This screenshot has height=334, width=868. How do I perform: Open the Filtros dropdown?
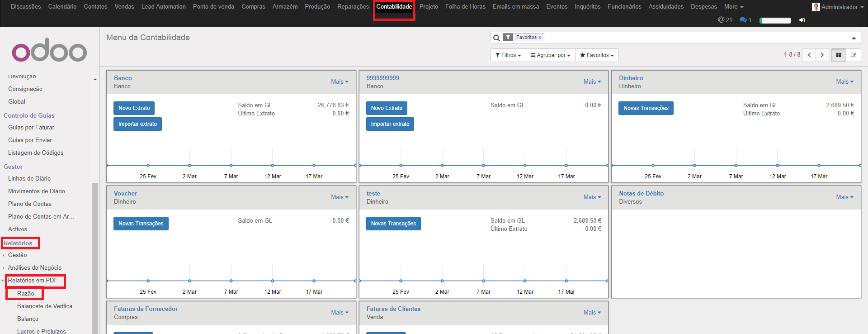pyautogui.click(x=508, y=55)
